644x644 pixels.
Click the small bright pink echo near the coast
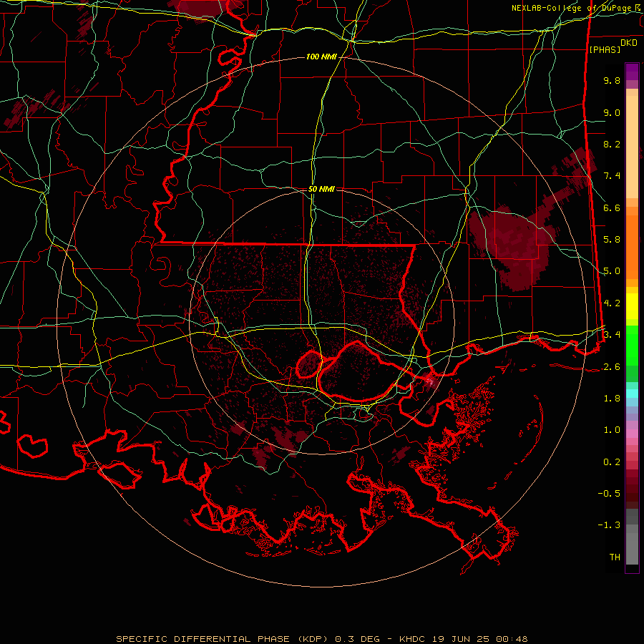(430, 381)
